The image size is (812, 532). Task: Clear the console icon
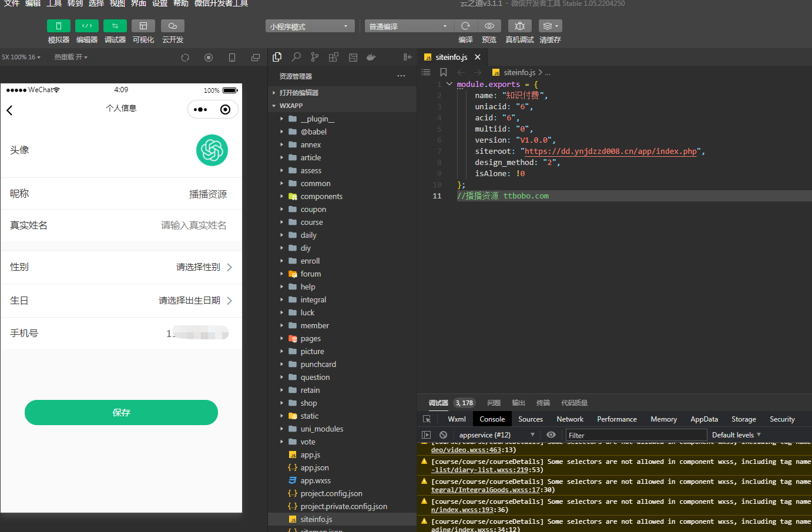[444, 435]
